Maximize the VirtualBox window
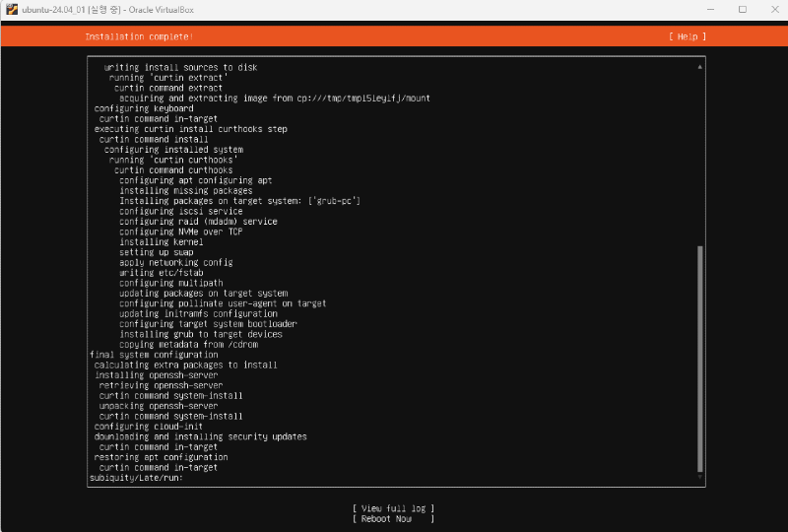Viewport: 788px width, 532px height. pos(742,10)
